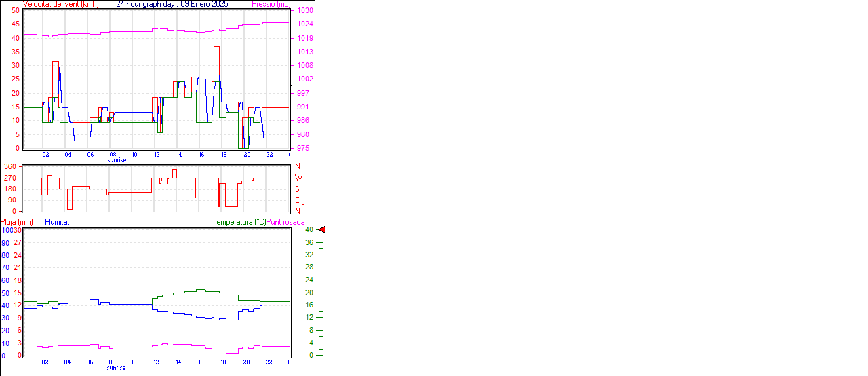868x376 pixels.
Task: Click the red triangle marker at temperature 40
Action: pos(322,230)
